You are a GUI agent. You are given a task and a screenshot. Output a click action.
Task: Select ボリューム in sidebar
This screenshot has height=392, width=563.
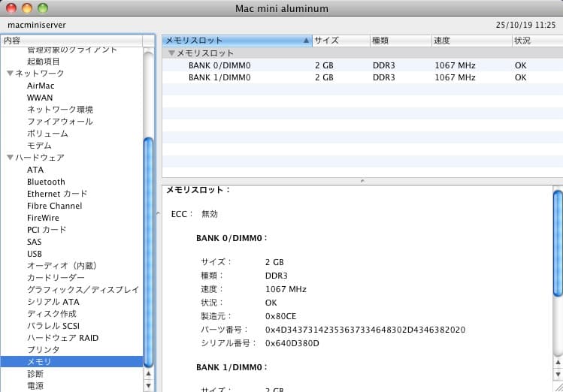pos(47,134)
